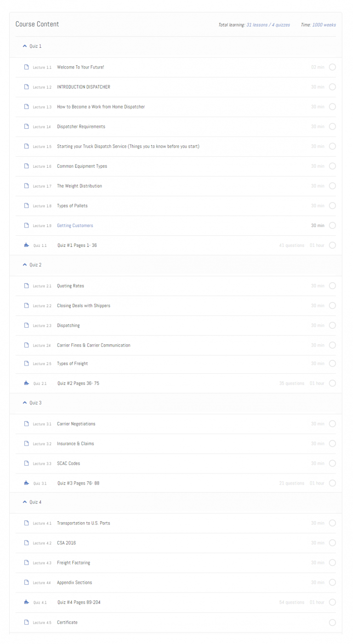
Task: Click the document icon beside Quoting Rates
Action: [x=26, y=286]
